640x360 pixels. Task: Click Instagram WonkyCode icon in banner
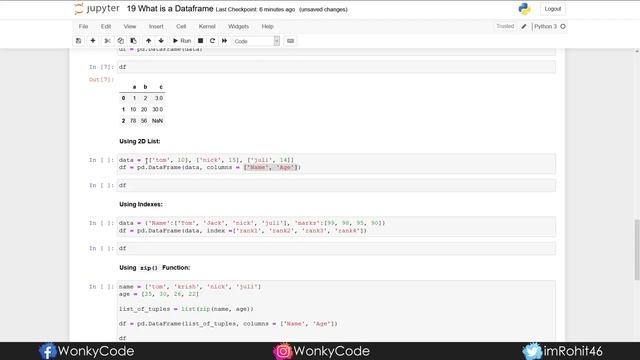tap(282, 351)
